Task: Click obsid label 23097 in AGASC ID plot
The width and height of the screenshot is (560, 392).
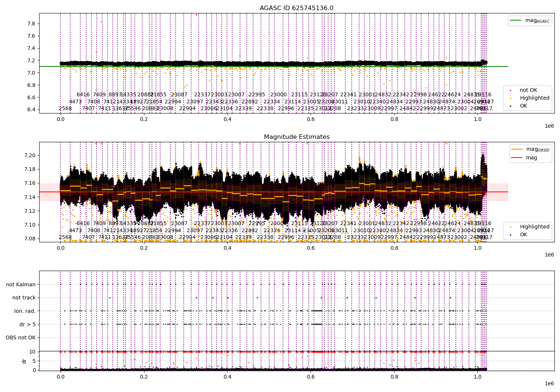Action: tap(195, 102)
